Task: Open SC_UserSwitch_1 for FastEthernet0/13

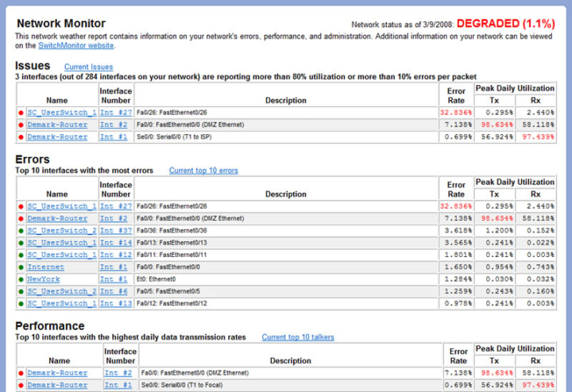Action: coord(62,243)
